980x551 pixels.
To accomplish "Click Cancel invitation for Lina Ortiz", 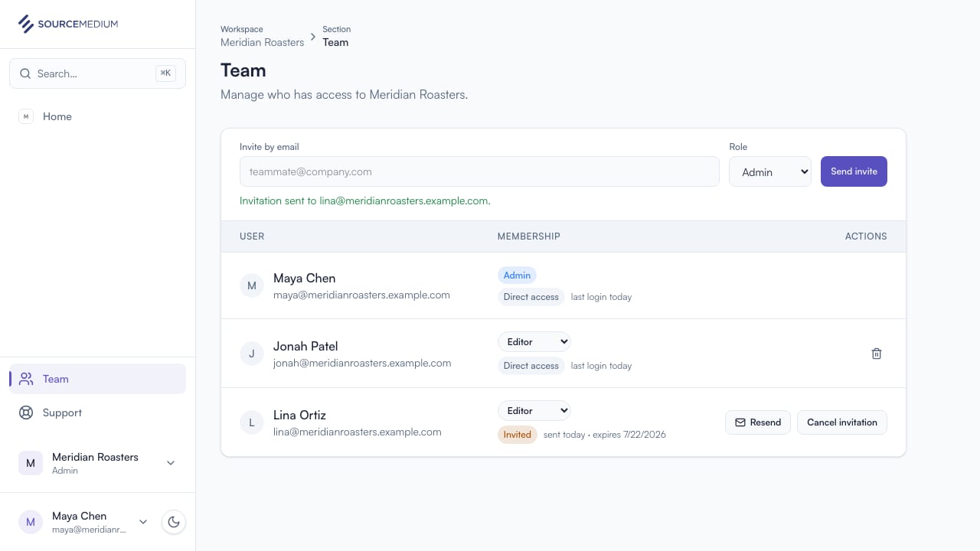I will (842, 422).
